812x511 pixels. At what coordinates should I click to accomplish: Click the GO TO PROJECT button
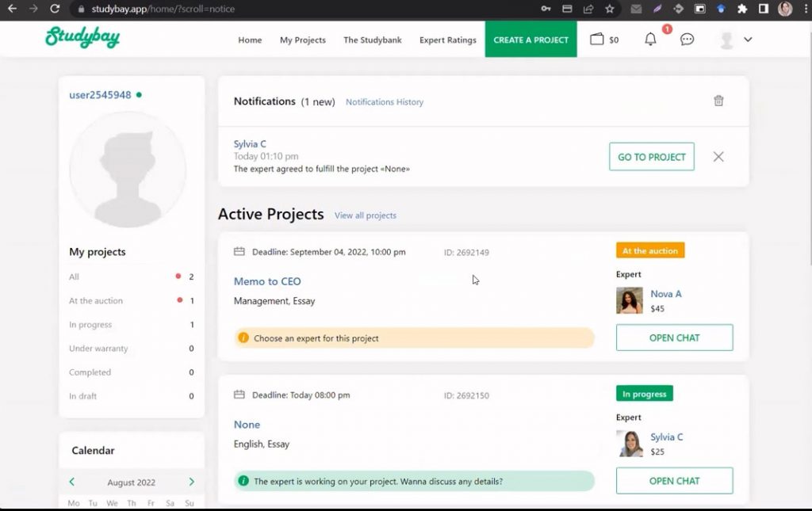(651, 157)
